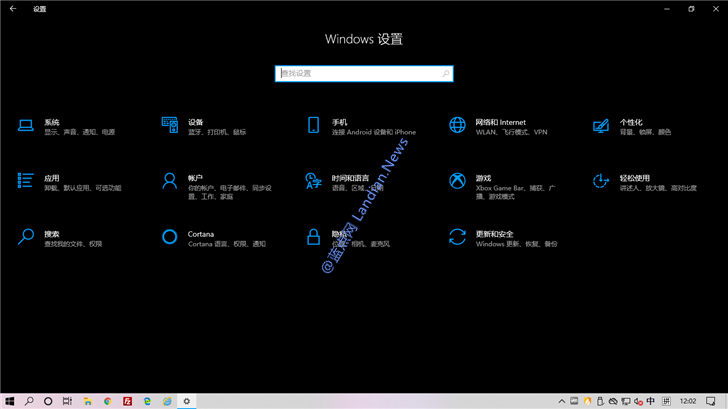Viewport: 728px width, 409px height.
Task: Expand hidden system tray icons chevron
Action: point(562,401)
